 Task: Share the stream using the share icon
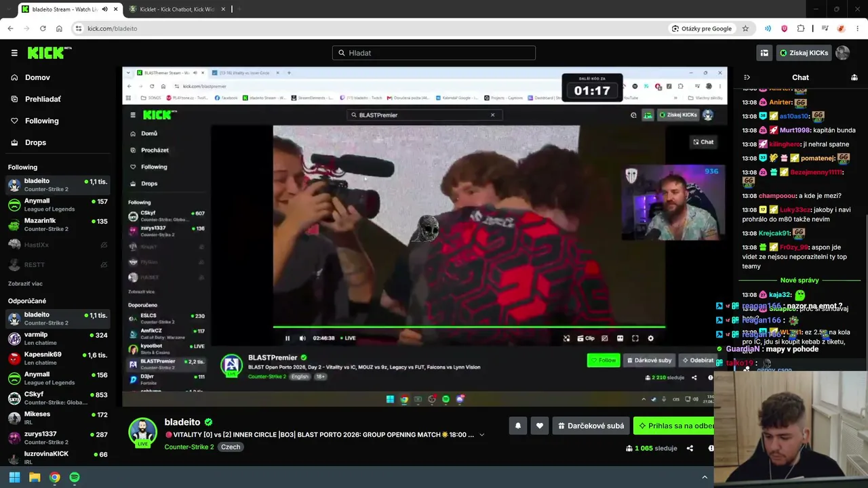tap(690, 448)
